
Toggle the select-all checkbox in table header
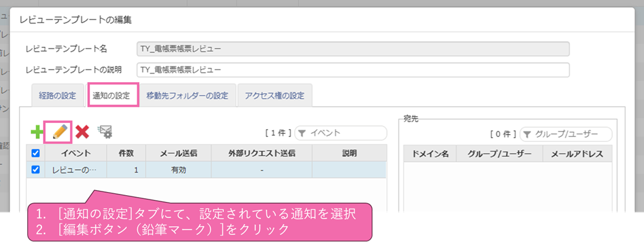click(x=35, y=153)
